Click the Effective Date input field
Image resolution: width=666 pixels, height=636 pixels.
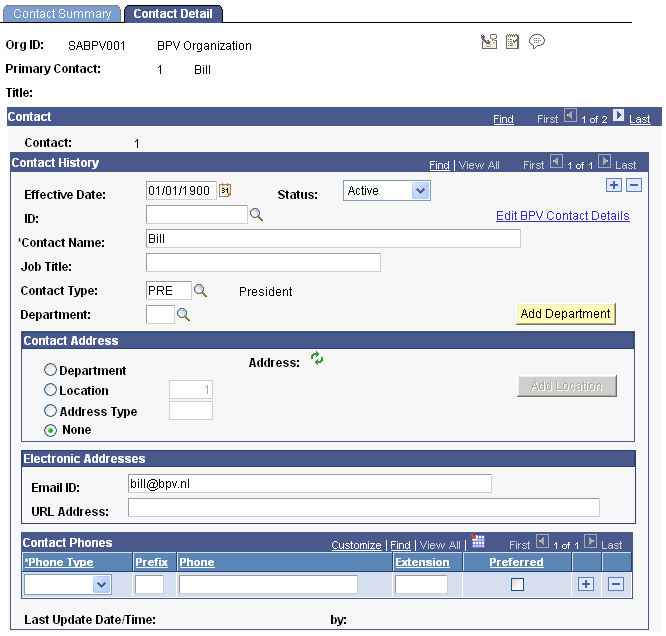181,190
